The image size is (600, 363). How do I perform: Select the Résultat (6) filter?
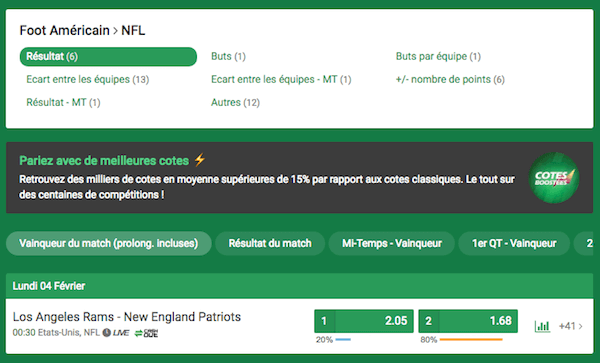pyautogui.click(x=108, y=57)
